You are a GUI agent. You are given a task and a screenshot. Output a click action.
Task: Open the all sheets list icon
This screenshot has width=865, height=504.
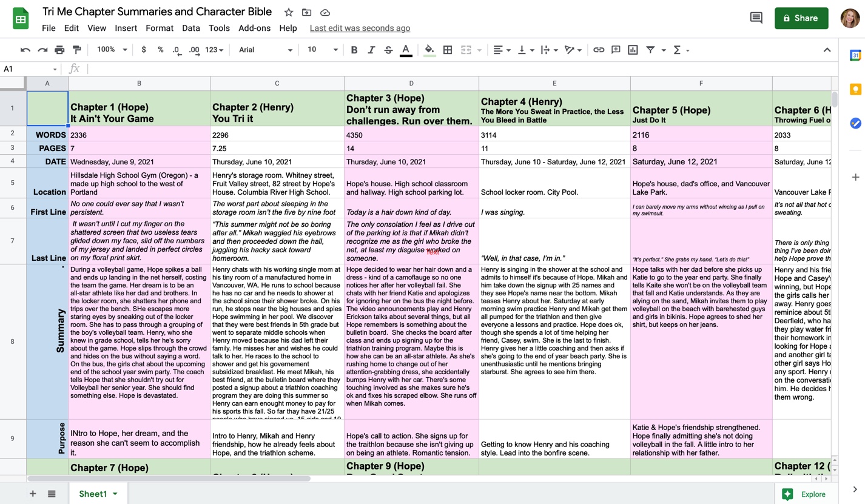tap(52, 494)
